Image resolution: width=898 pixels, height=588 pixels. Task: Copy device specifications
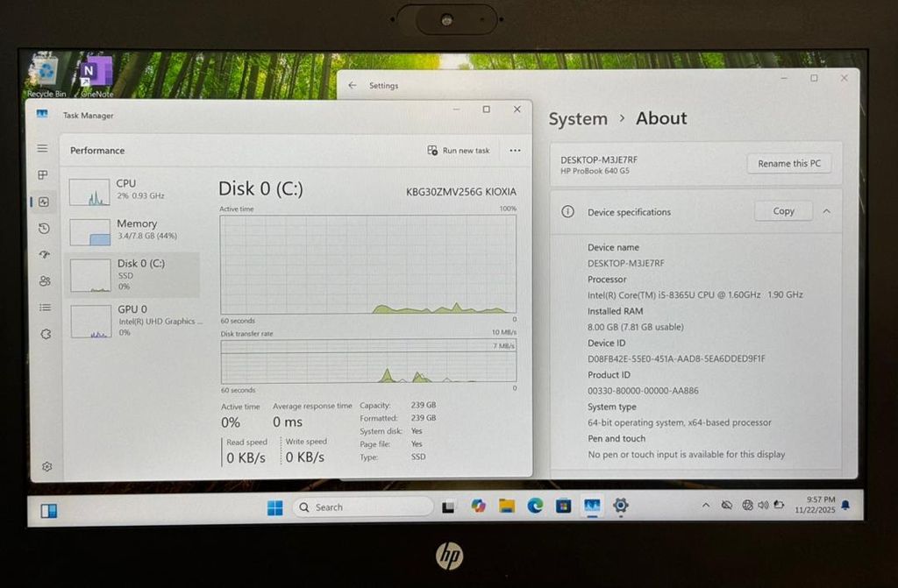tap(783, 211)
